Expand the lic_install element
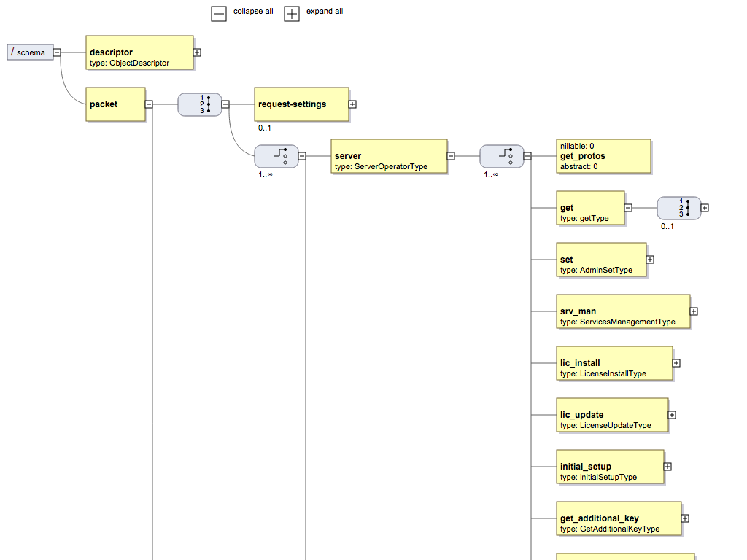Image resolution: width=747 pixels, height=560 pixels. [x=676, y=362]
